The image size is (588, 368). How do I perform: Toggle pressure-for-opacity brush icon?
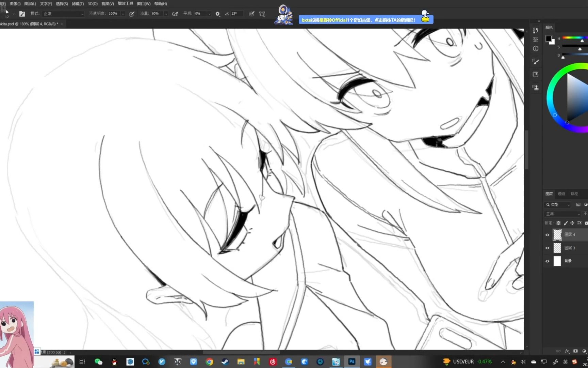click(x=132, y=14)
